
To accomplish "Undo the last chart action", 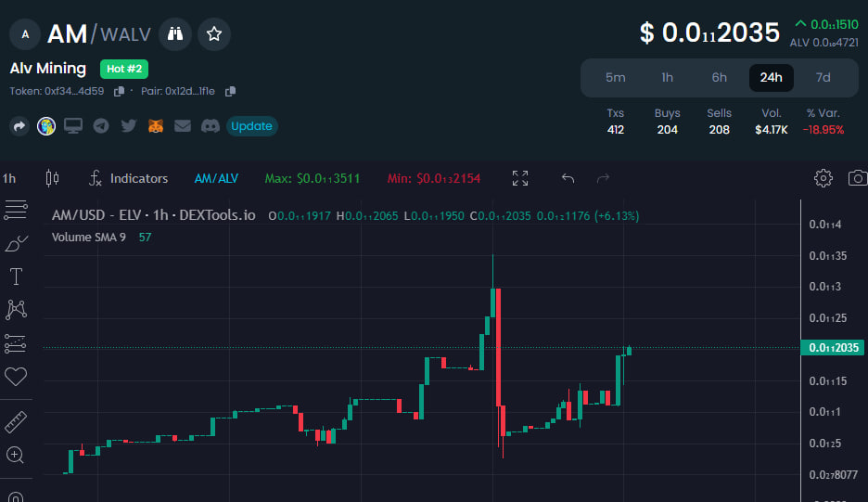I will click(x=568, y=178).
